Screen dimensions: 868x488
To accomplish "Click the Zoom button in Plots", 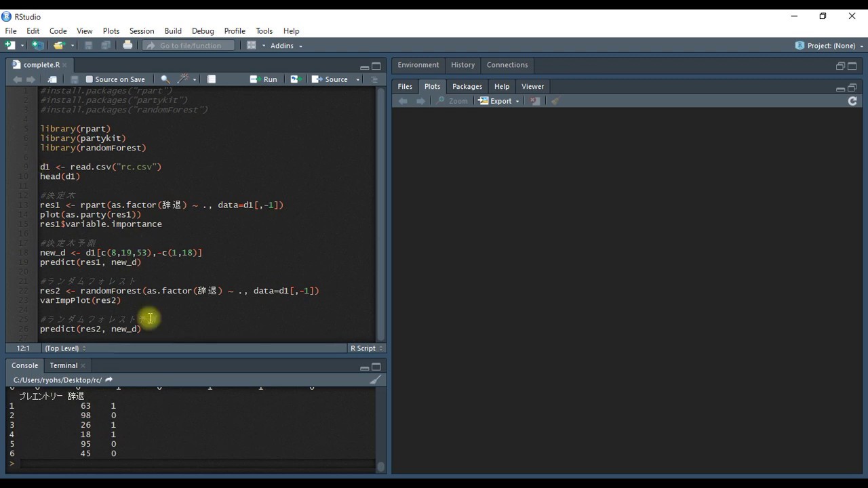I will click(x=452, y=101).
